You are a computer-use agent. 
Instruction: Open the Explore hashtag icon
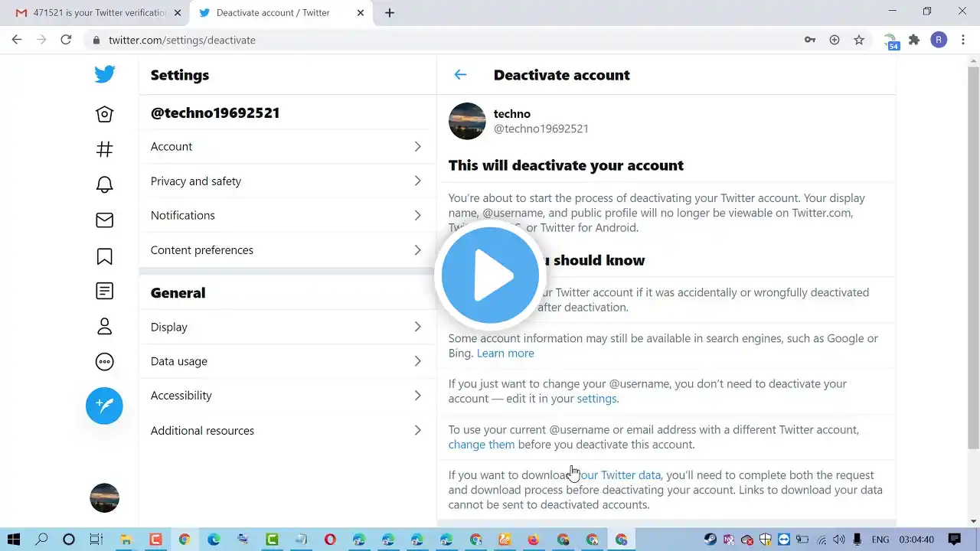point(105,149)
